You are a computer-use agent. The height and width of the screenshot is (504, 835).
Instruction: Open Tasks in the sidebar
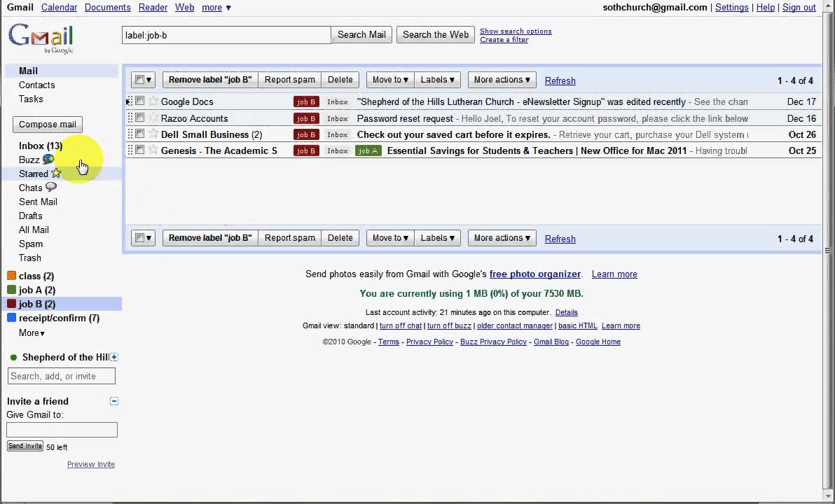point(31,99)
